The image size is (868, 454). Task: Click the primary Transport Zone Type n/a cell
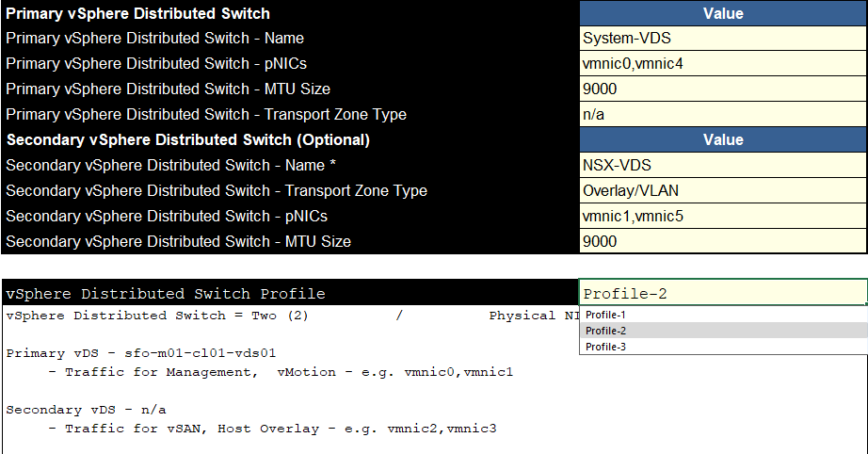pyautogui.click(x=723, y=115)
